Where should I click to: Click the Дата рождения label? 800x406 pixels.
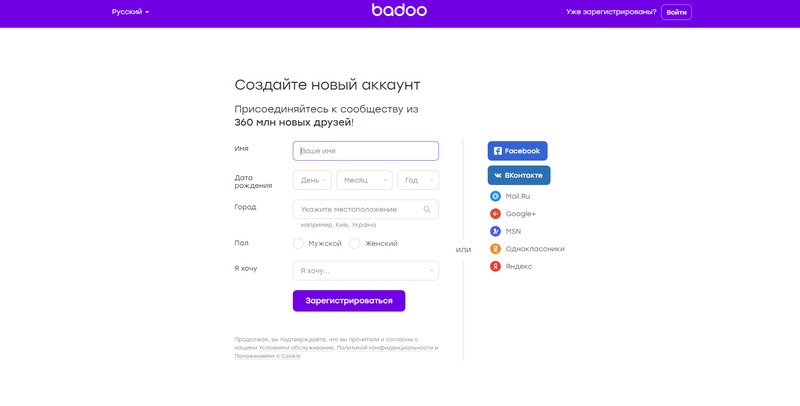pyautogui.click(x=253, y=182)
